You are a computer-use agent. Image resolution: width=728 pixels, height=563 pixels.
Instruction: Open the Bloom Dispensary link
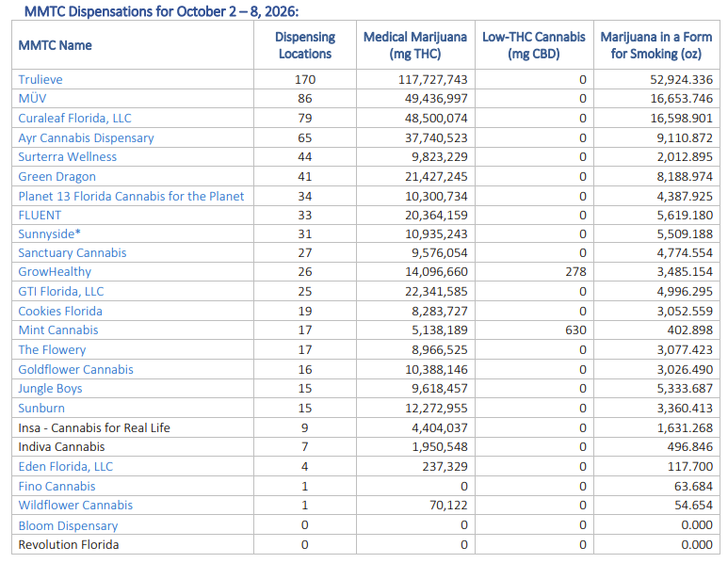[68, 526]
